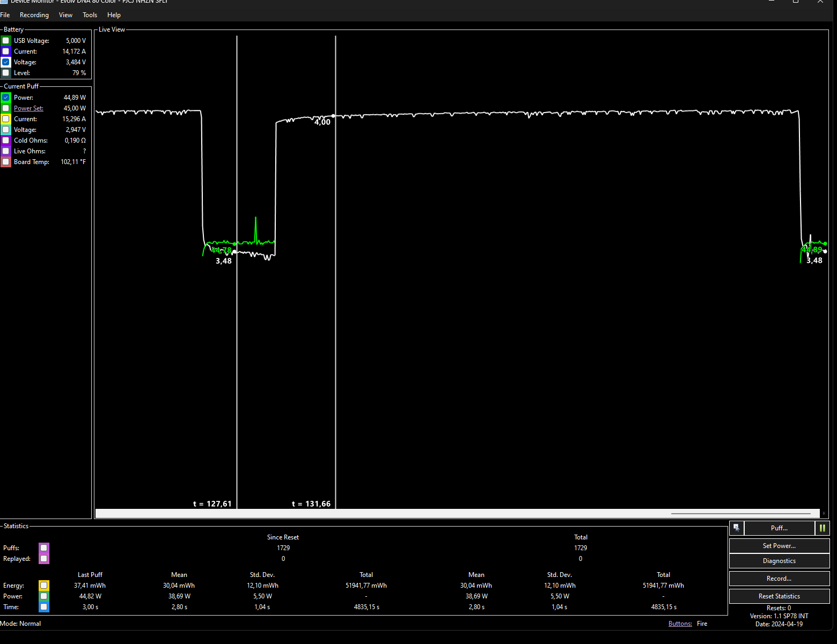
Task: Enable the Cold Ohms checkbox
Action: click(6, 140)
